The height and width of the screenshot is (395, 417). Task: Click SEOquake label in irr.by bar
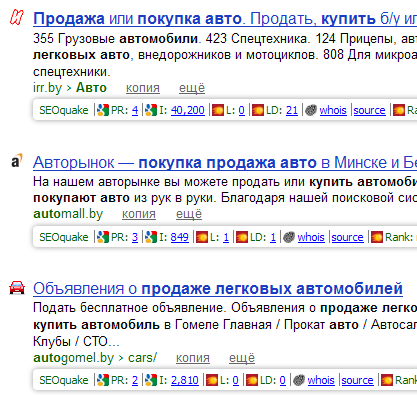(x=64, y=110)
